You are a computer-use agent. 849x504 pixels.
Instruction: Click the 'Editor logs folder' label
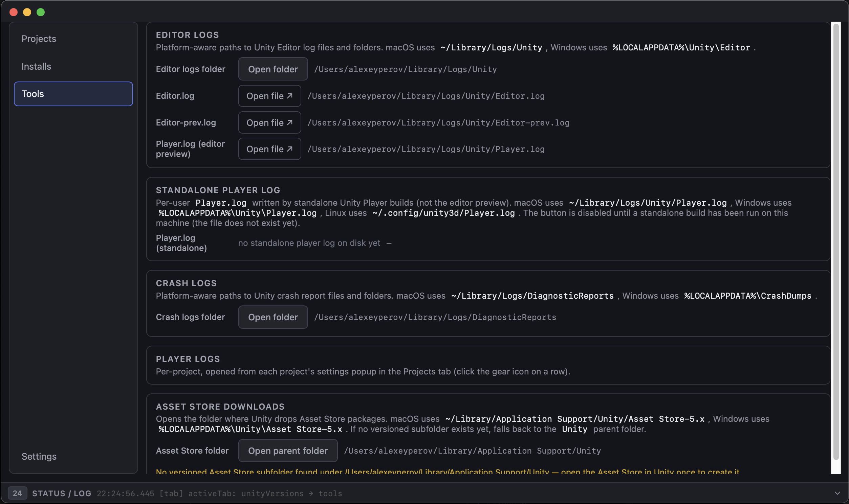(x=190, y=69)
